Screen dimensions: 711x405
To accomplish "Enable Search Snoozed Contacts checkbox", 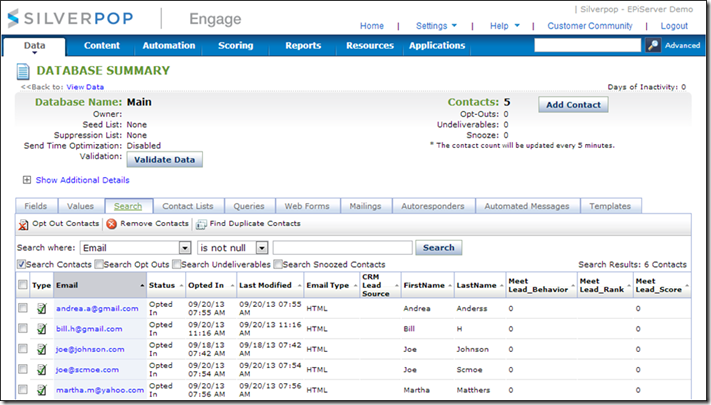I will pyautogui.click(x=278, y=264).
